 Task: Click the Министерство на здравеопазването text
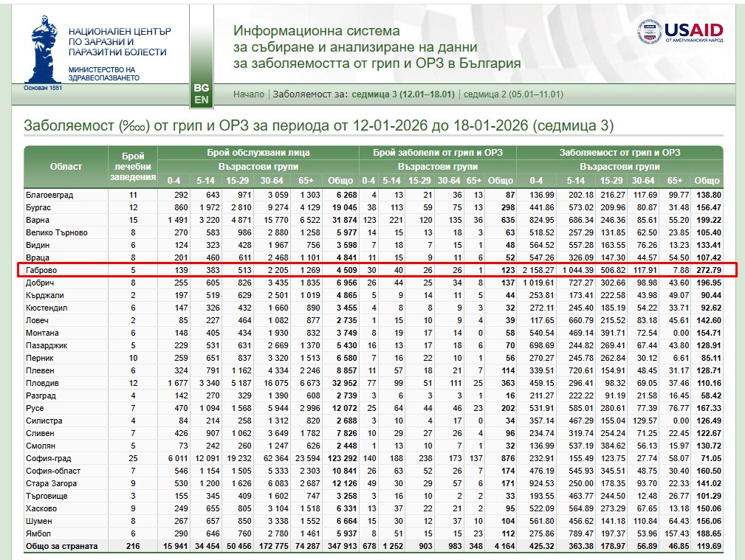[x=103, y=74]
